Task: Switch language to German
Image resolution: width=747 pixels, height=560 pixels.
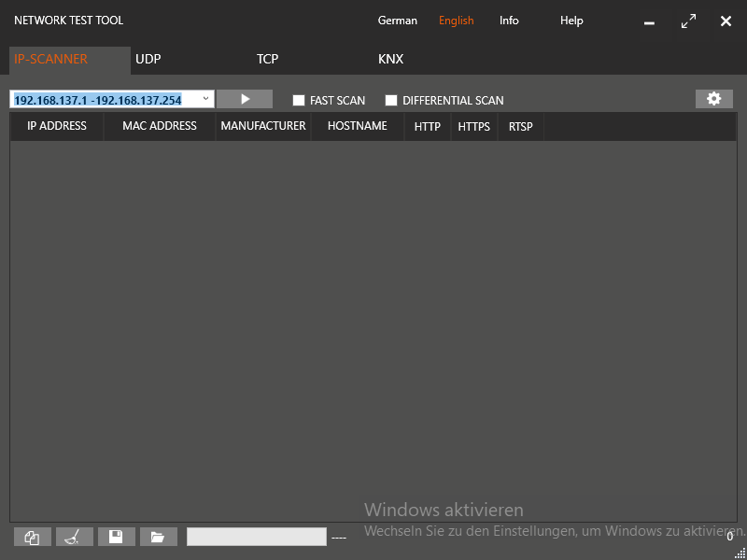Action: (x=398, y=21)
